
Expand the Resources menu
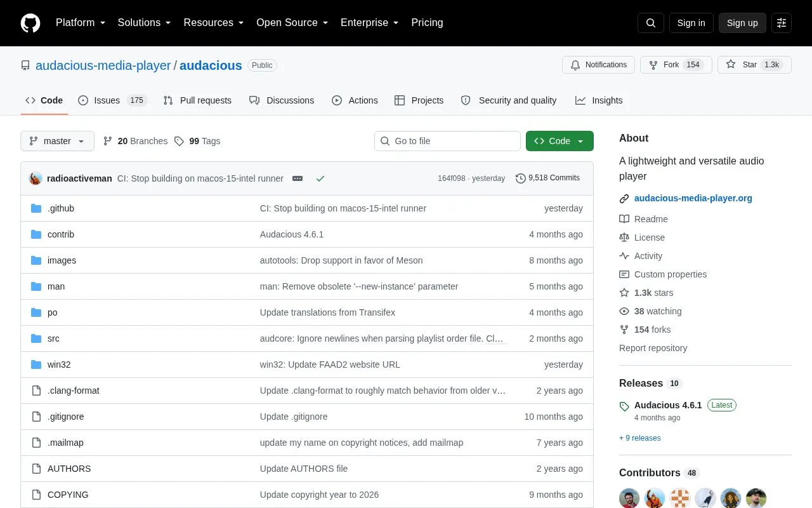(214, 23)
